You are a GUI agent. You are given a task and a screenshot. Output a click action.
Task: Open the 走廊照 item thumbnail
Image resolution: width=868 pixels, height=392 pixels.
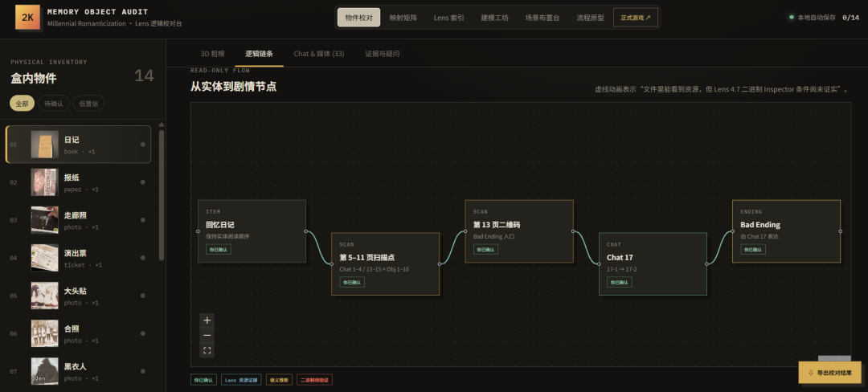tap(45, 219)
